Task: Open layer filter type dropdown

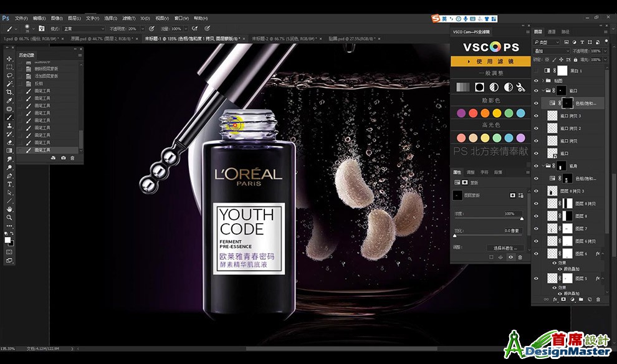Action: pyautogui.click(x=547, y=42)
